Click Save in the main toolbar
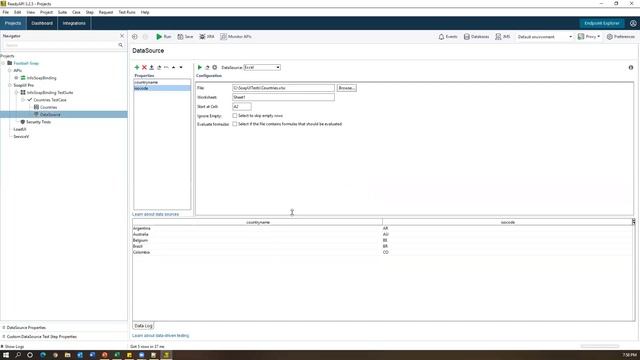This screenshot has height=360, width=640. (x=185, y=37)
